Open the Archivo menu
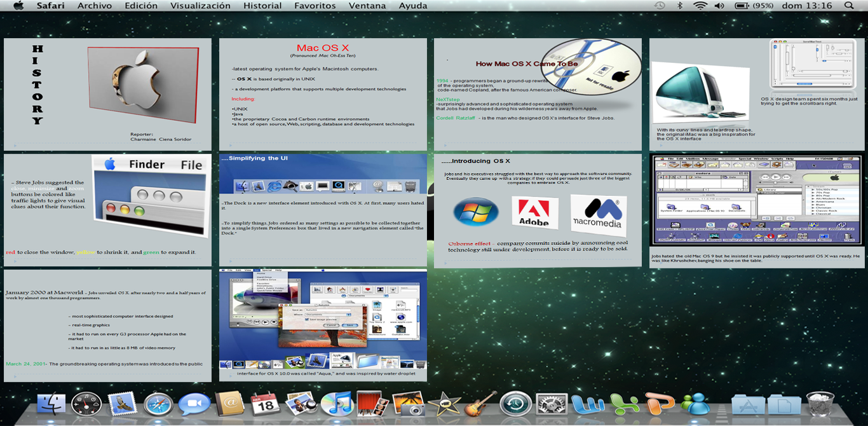The height and width of the screenshot is (426, 868). coord(95,6)
